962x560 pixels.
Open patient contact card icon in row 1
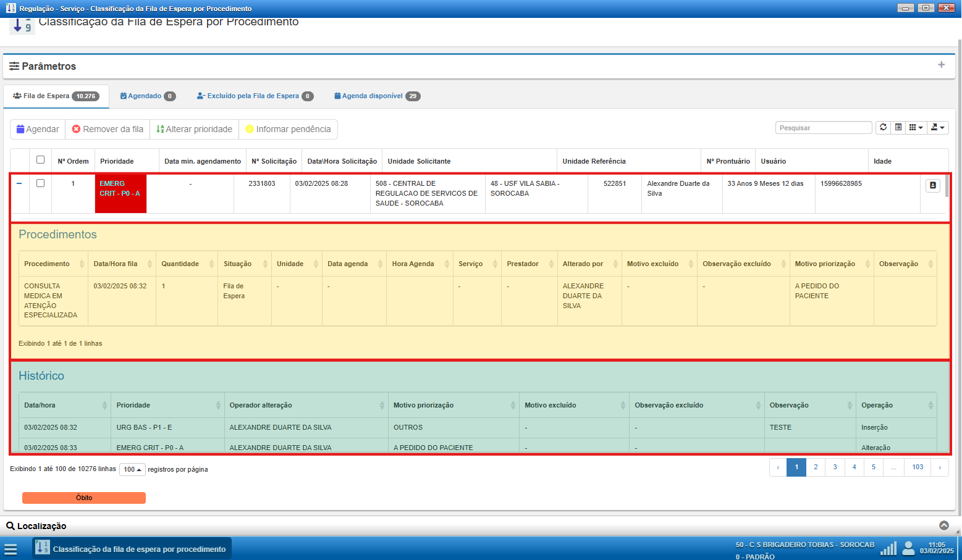point(932,185)
